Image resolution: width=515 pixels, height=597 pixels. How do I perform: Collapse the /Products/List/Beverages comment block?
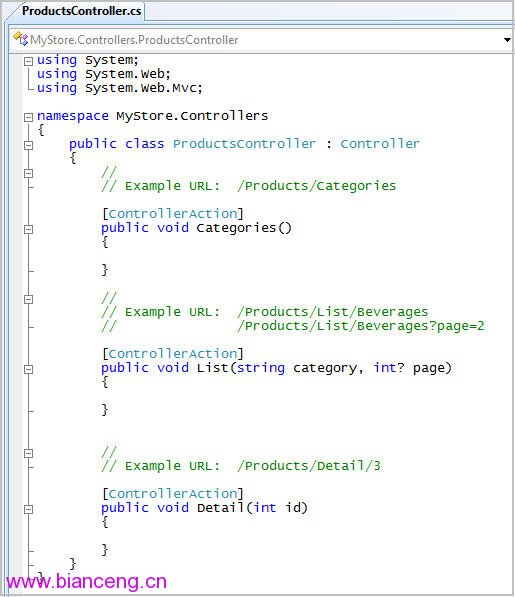coord(28,299)
